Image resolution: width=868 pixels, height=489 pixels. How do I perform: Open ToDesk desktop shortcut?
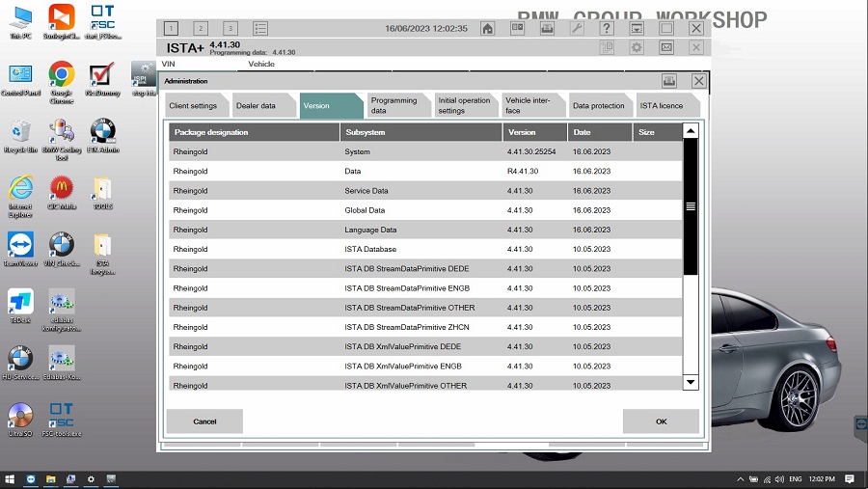(x=20, y=307)
